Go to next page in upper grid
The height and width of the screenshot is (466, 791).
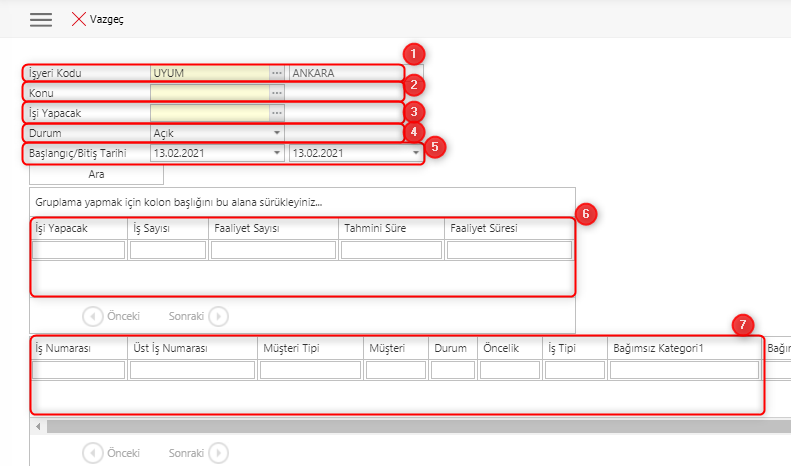tap(217, 316)
